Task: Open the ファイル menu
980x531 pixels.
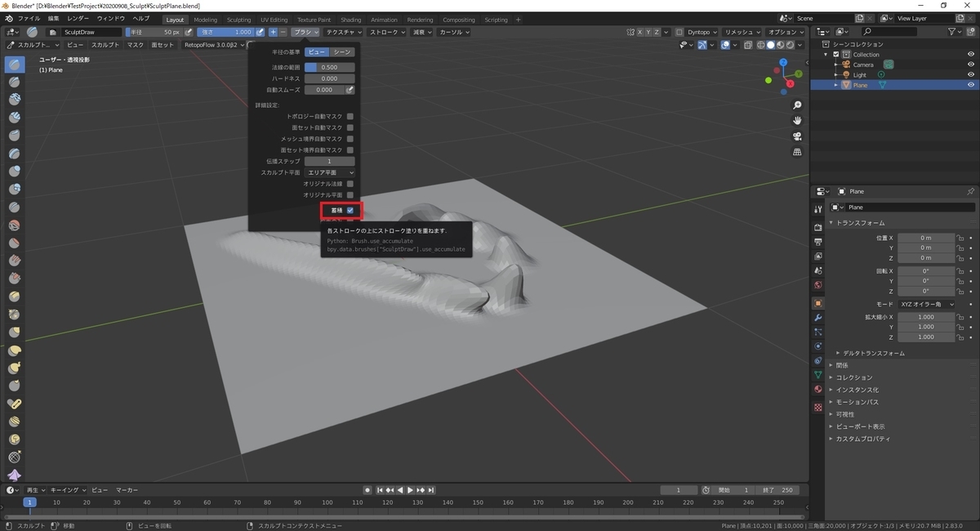Action: click(29, 18)
